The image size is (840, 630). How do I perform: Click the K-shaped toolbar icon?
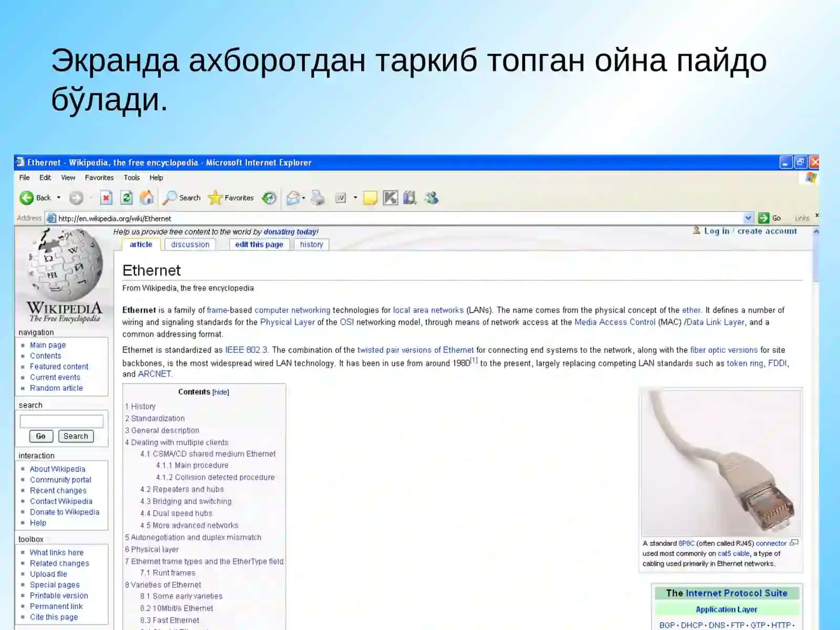391,198
